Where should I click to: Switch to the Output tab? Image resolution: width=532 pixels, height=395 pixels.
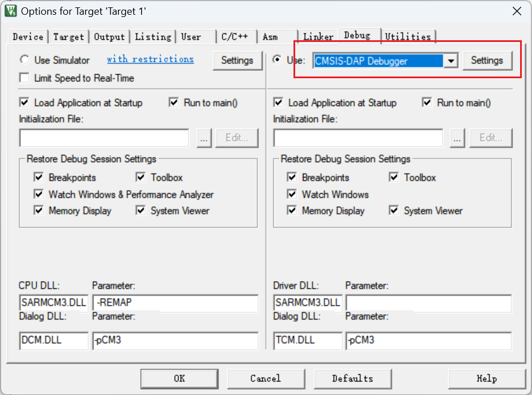109,37
